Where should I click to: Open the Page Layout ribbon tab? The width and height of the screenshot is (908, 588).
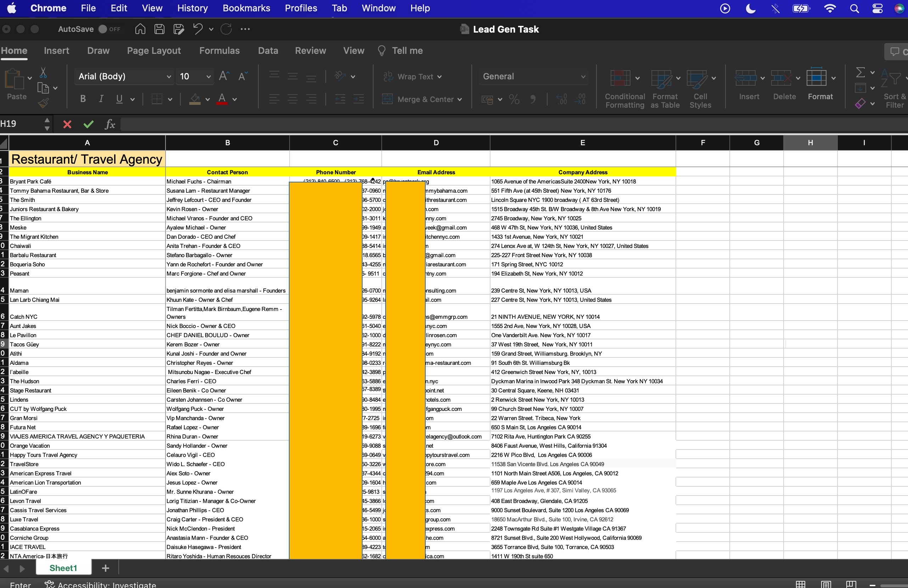tap(154, 51)
